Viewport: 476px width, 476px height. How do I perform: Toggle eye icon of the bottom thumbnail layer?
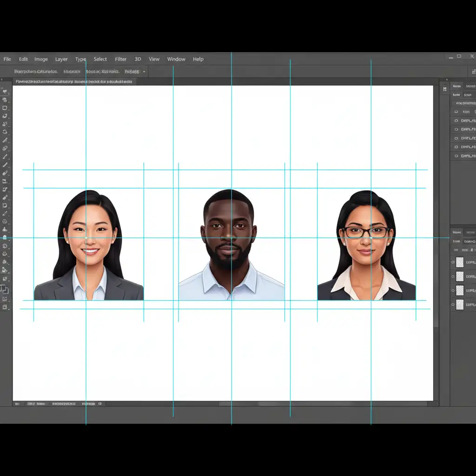point(453,304)
